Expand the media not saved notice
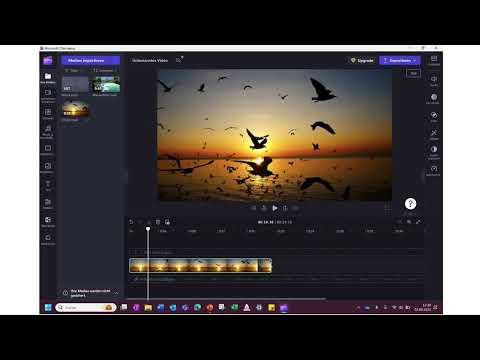Screen dimensions: 480x360 pyautogui.click(x=116, y=293)
